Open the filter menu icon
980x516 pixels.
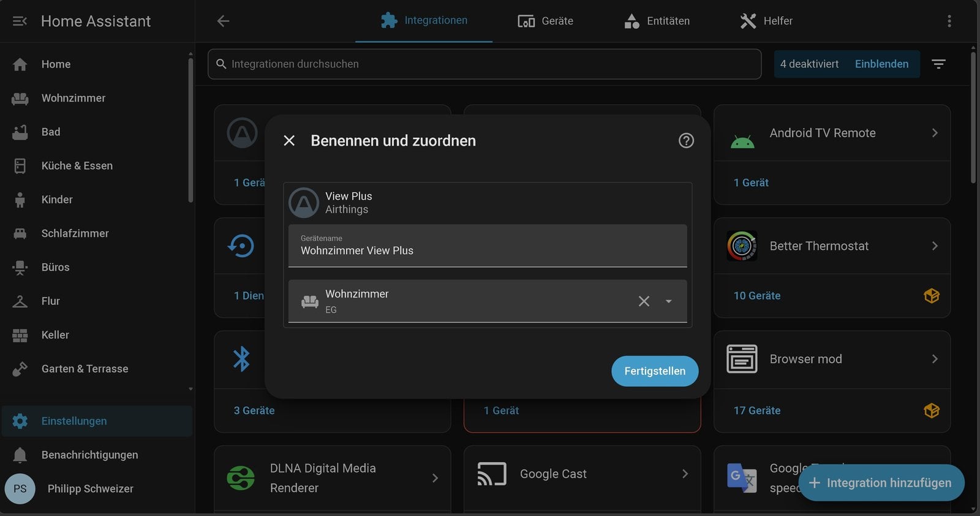tap(938, 64)
